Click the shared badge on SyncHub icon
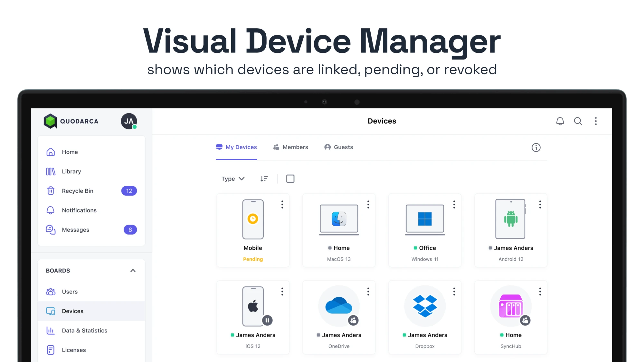Screen dimensions: 644x362 [525, 320]
